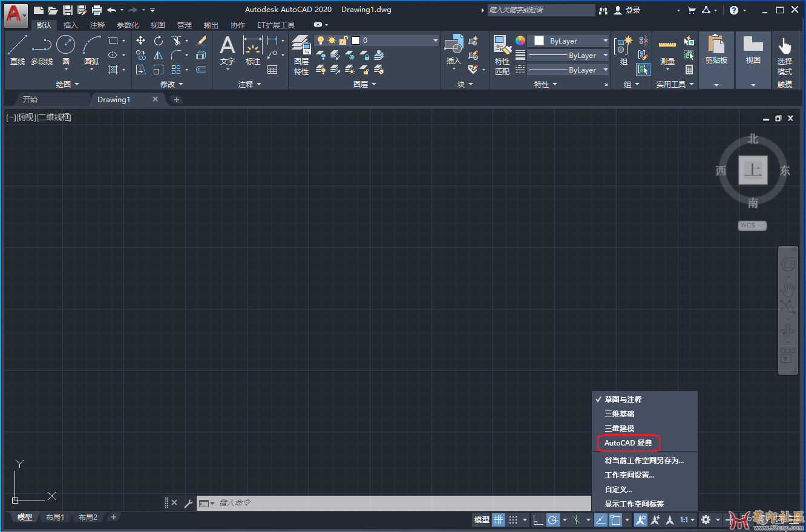Click the WCS coordinate system button
The image size is (806, 532).
752,225
